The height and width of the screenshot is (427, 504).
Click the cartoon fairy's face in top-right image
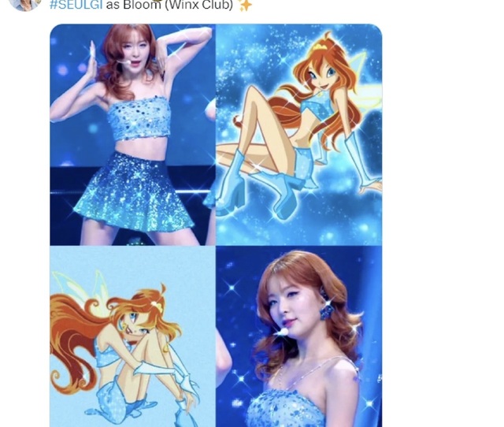pos(321,72)
